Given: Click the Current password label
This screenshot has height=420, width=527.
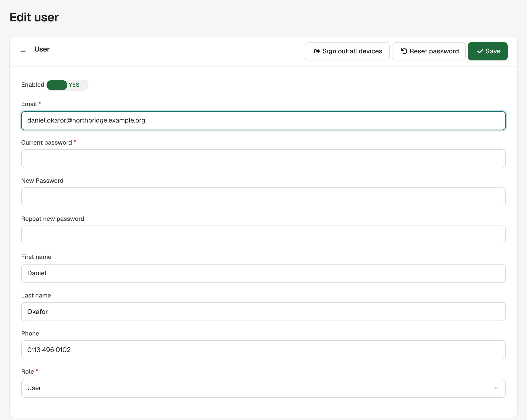Looking at the screenshot, I should [46, 143].
